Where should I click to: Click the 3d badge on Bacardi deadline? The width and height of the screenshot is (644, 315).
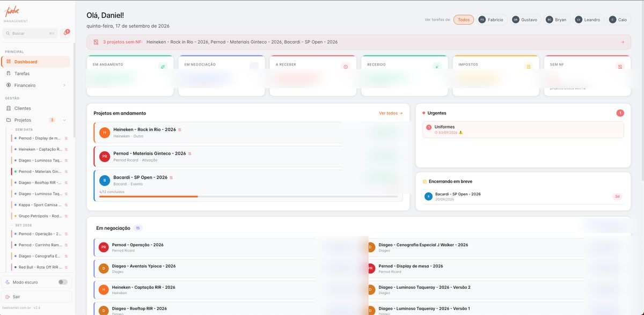[x=617, y=196]
